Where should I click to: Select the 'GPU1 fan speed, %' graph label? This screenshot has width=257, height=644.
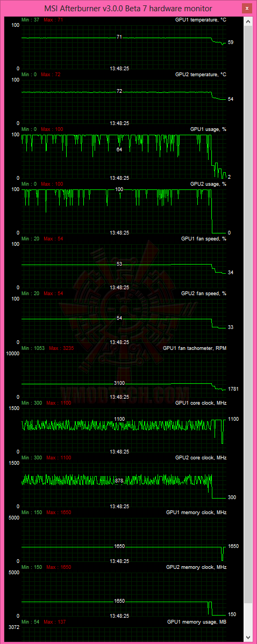coord(204,239)
